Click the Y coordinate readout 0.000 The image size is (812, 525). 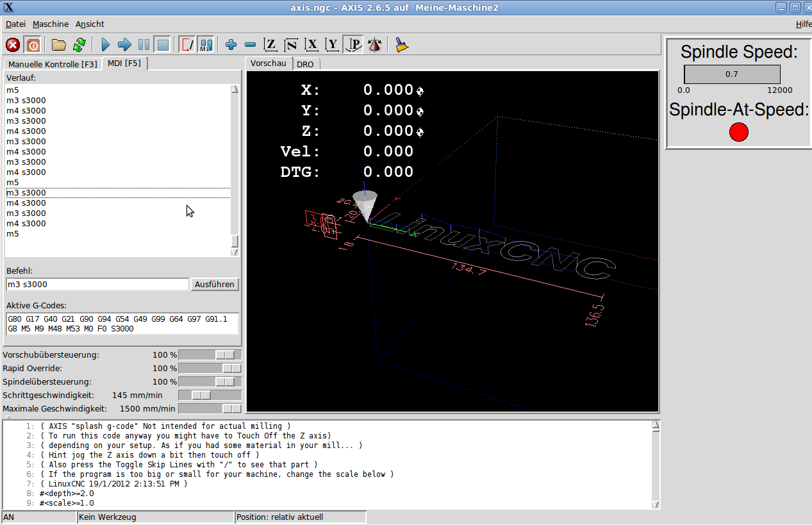(x=388, y=110)
